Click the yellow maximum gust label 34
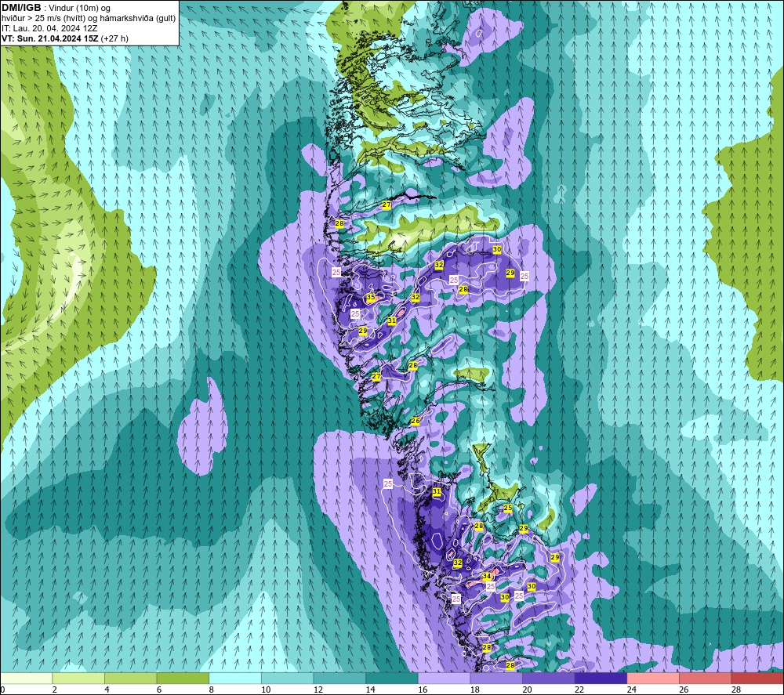The image size is (784, 695). point(487,577)
